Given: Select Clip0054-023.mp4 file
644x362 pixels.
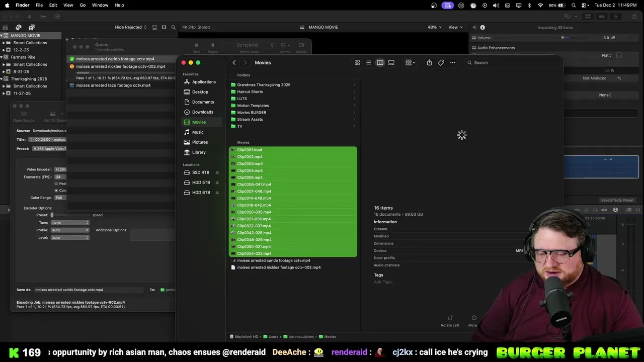Looking at the screenshot, I should [293, 254].
